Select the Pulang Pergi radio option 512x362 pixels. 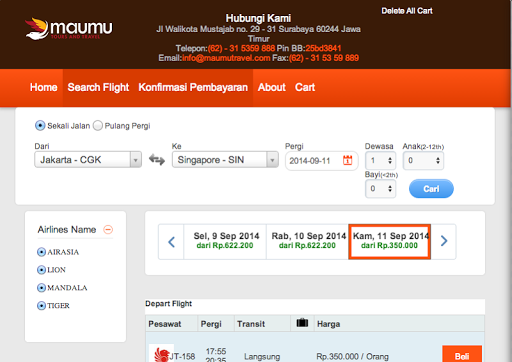[98, 126]
